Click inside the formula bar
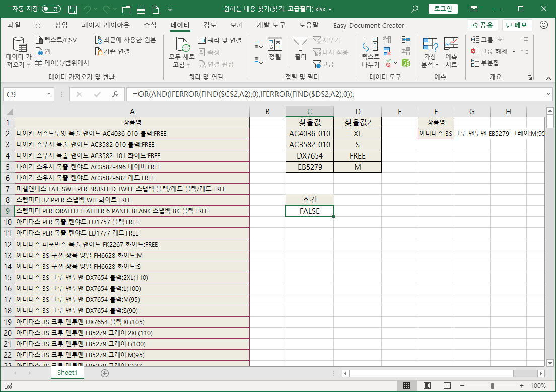This screenshot has width=556, height=392. tap(335, 94)
